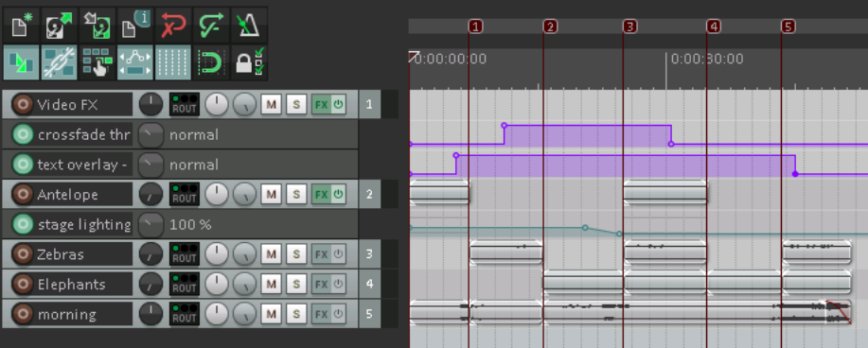868x348 pixels.
Task: Select first Antelope media item
Action: (439, 193)
